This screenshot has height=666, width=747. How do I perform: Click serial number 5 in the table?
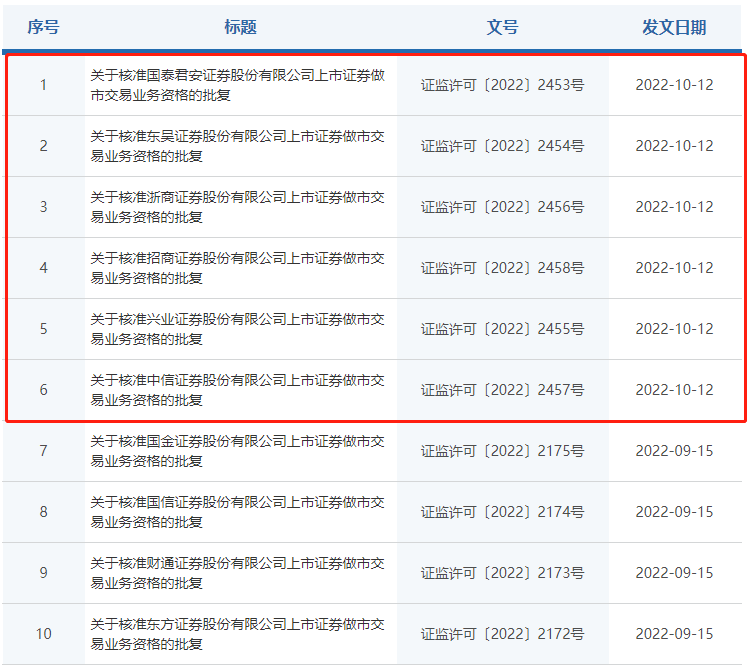coord(43,329)
